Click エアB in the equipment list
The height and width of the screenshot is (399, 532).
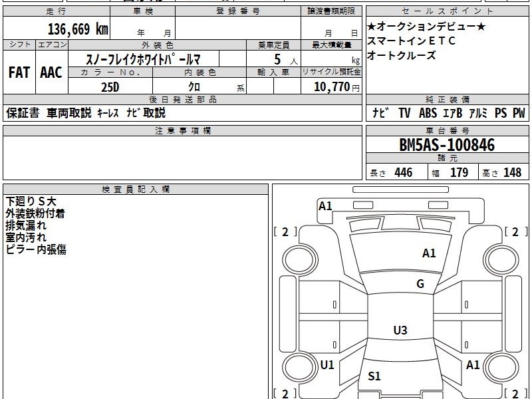coord(453,113)
